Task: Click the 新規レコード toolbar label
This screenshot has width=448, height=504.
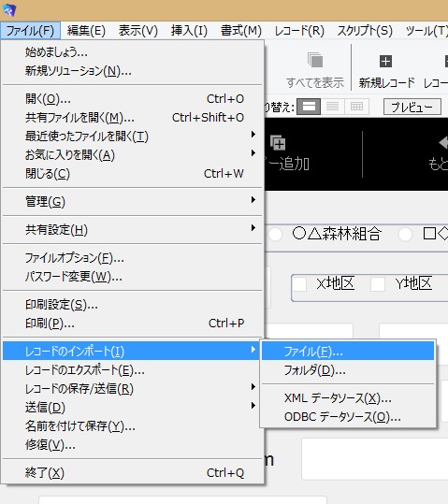Action: tap(387, 83)
